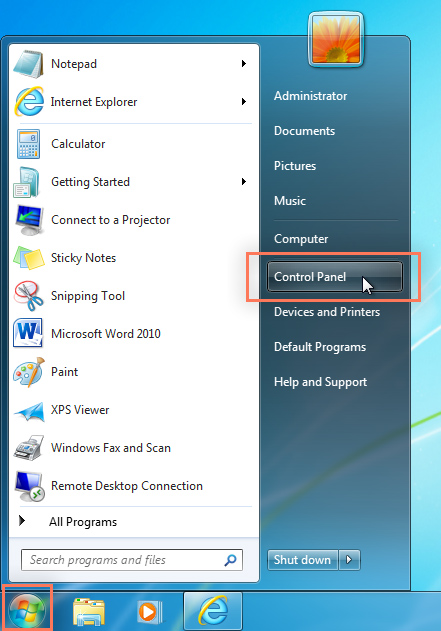This screenshot has width=441, height=631.
Task: Click the Sticky Notes text label
Action: coord(83,258)
